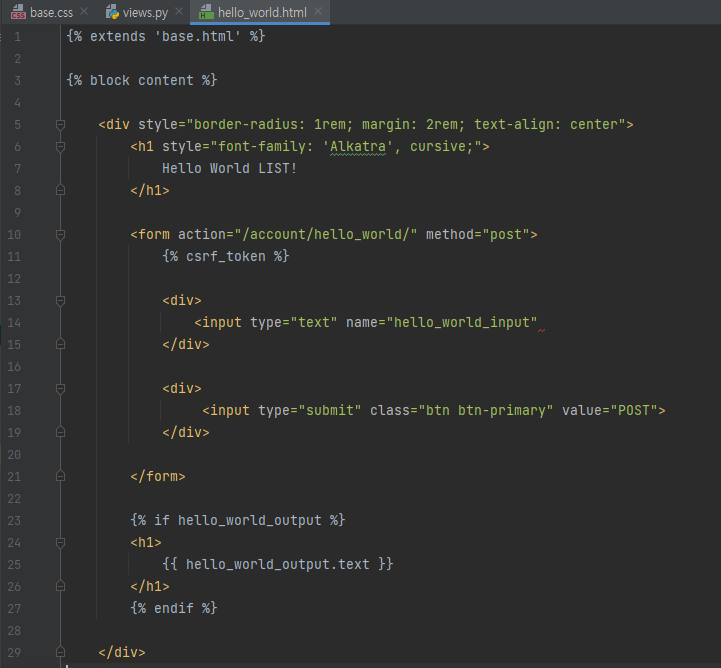Close the base.css tab
The image size is (721, 668).
tap(84, 11)
